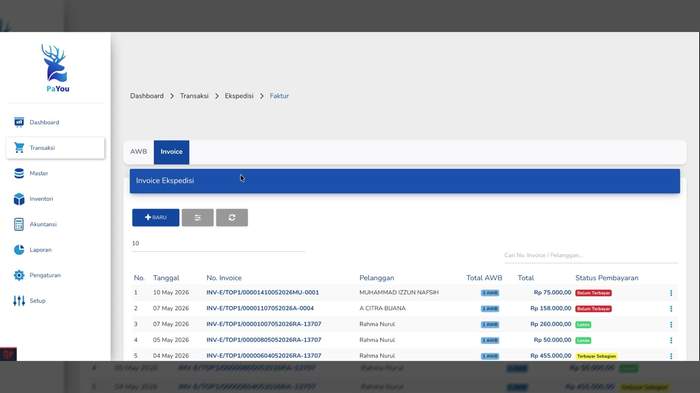The image size is (700, 393).
Task: Sort by the Total AWB column header
Action: click(484, 278)
